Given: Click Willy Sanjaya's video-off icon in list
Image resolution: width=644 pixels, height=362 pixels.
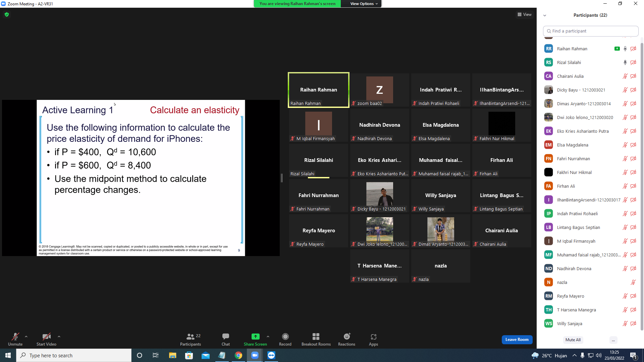Looking at the screenshot, I should [633, 323].
